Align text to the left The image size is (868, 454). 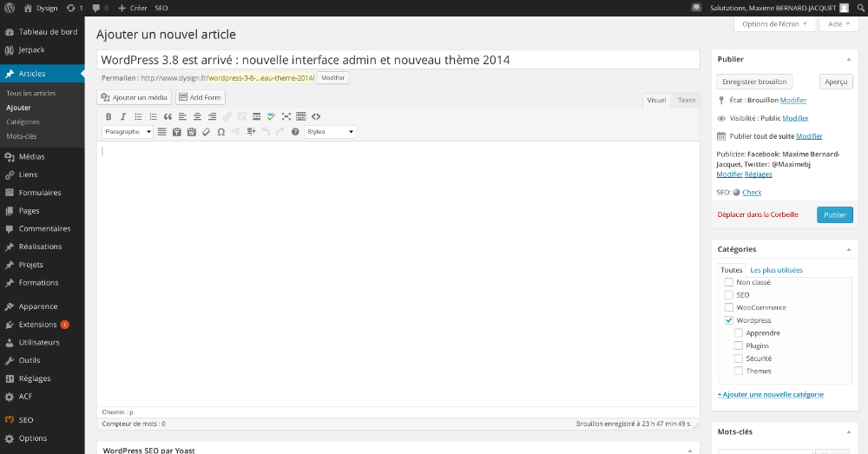pos(182,117)
